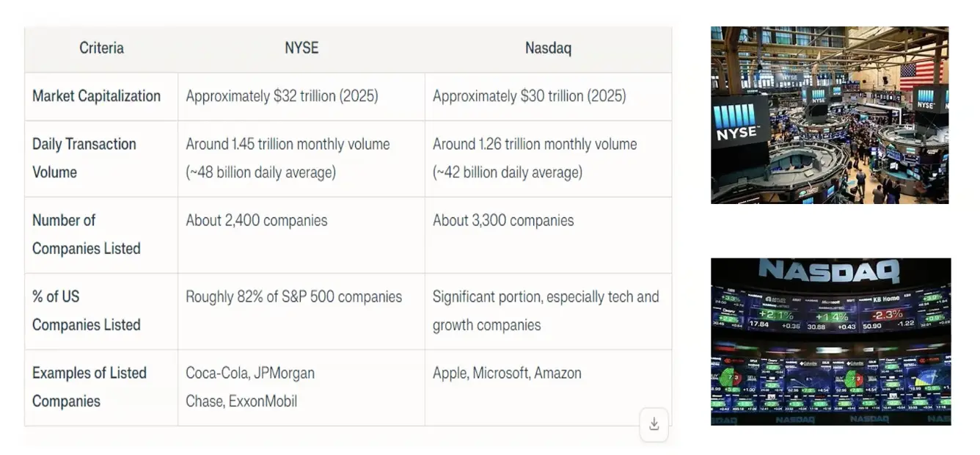Select the Number of Companies Listed label
Screen dimensions: 980x455
tap(86, 234)
